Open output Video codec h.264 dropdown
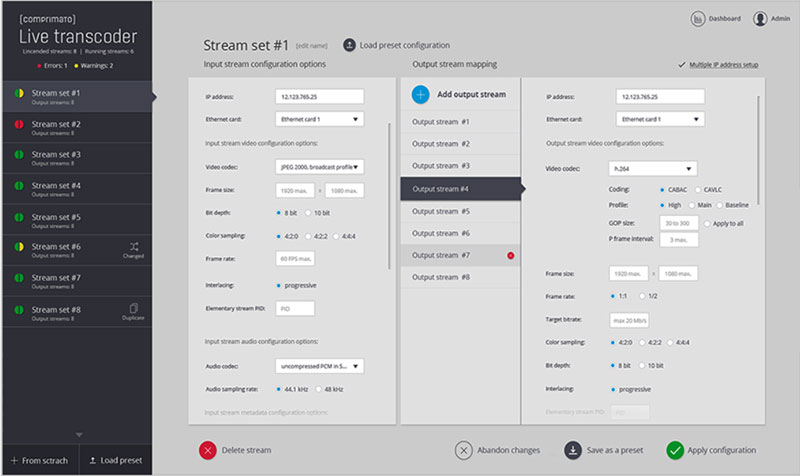The width and height of the screenshot is (800, 476). coord(653,168)
